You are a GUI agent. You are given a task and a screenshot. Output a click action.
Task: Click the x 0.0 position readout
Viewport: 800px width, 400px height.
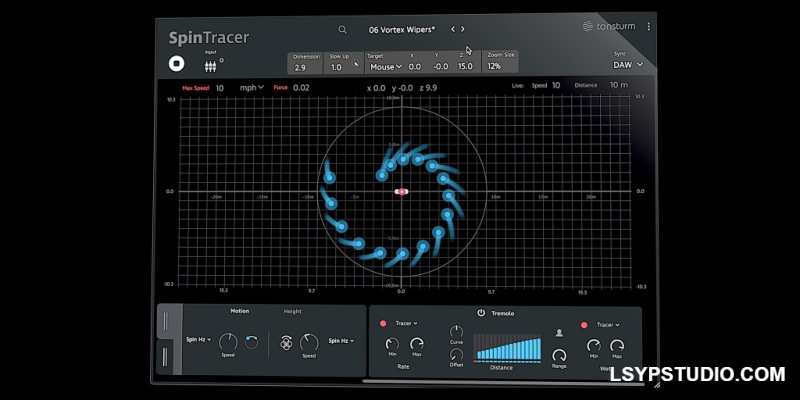click(376, 88)
